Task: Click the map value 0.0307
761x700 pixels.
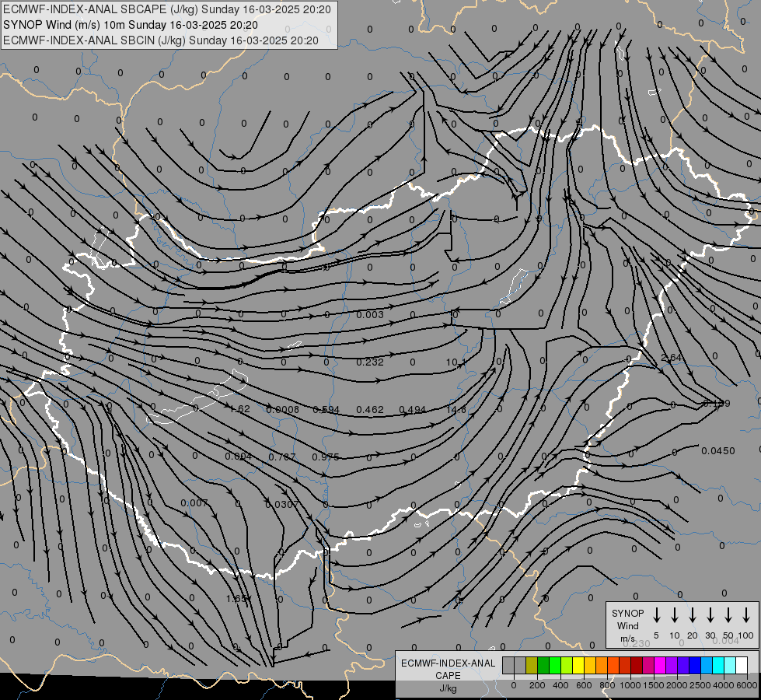Action: click(x=282, y=504)
